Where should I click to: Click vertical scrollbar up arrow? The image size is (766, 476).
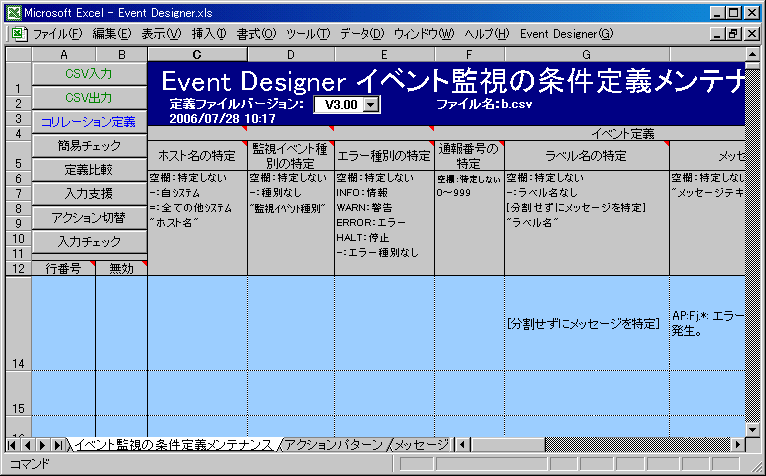[x=752, y=54]
